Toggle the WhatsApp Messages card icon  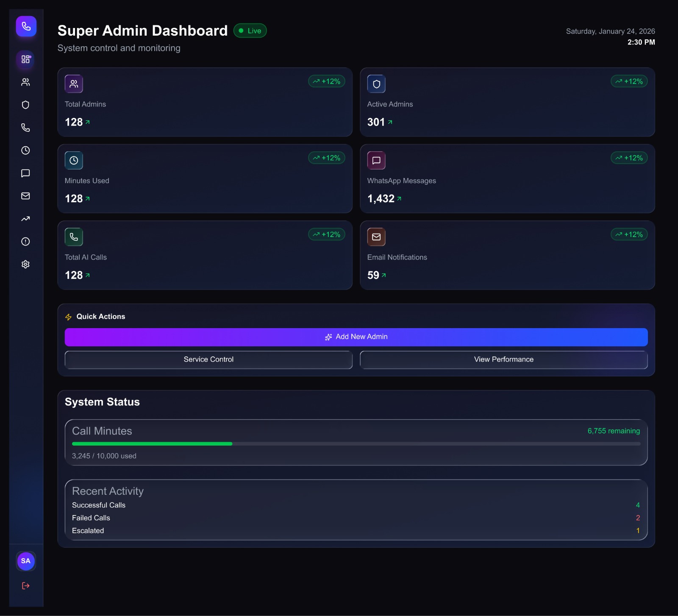(377, 160)
